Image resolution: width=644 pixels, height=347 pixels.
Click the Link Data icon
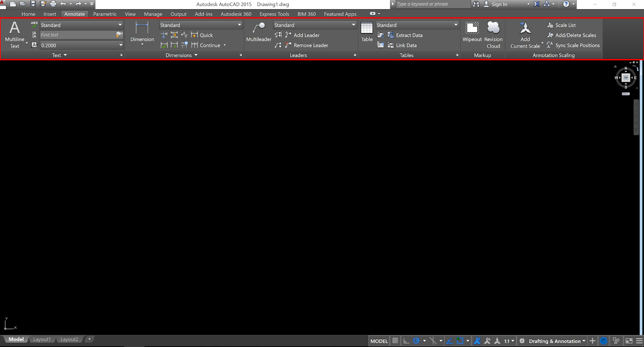click(390, 45)
